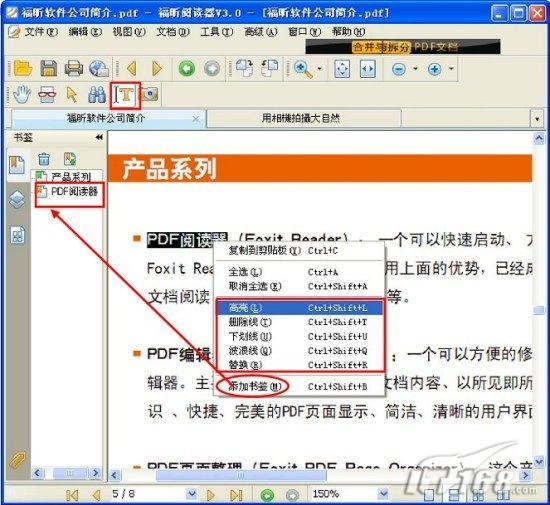The height and width of the screenshot is (505, 550).
Task: Collapse the 书签 bookmarks panel
Action: click(99, 137)
